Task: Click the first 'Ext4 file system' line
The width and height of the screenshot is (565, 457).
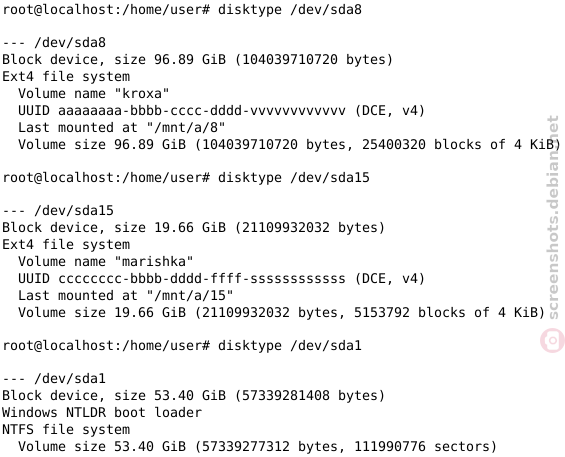Action: pyautogui.click(x=66, y=76)
